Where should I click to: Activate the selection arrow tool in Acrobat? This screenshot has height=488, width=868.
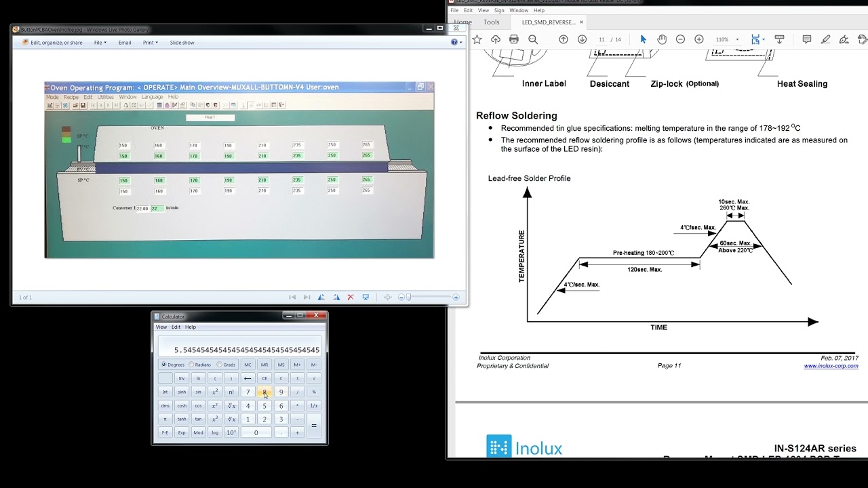pyautogui.click(x=643, y=39)
